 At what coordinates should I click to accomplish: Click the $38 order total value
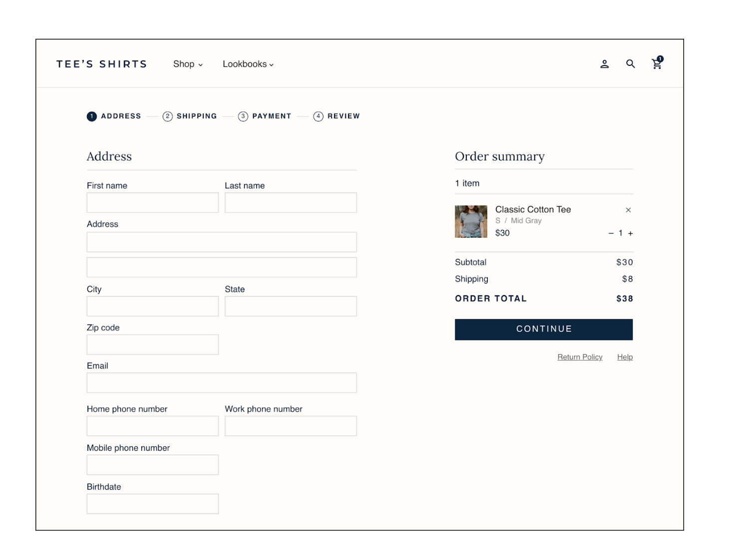coord(624,298)
